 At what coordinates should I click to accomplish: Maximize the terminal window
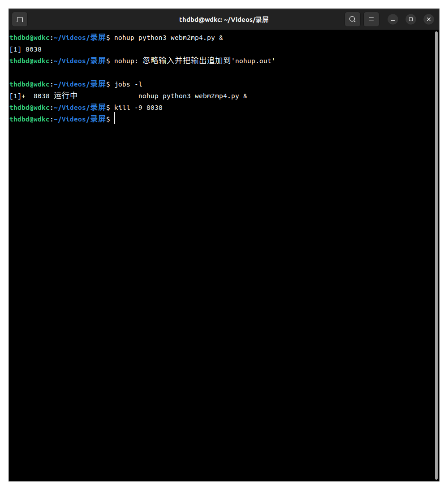click(410, 19)
